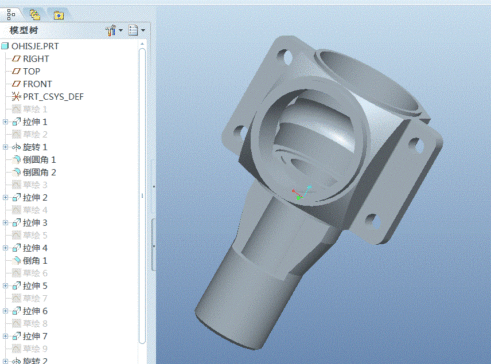The width and height of the screenshot is (491, 364).
Task: Select the 拉伸 7 extrude feature
Action: click(35, 336)
